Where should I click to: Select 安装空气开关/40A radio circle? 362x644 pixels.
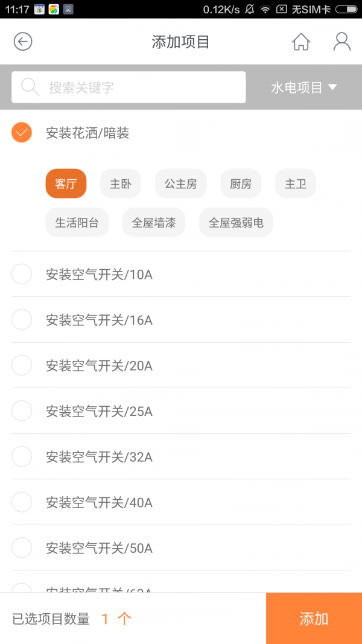pos(22,502)
